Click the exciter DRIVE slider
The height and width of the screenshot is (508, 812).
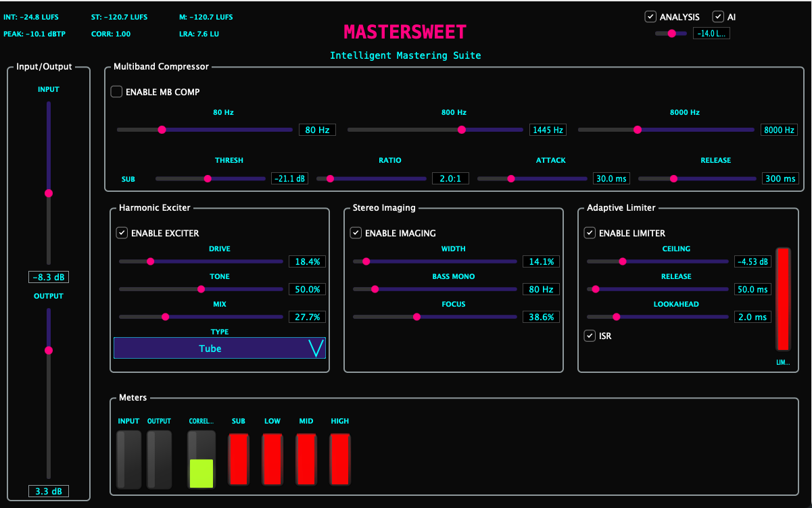click(201, 261)
